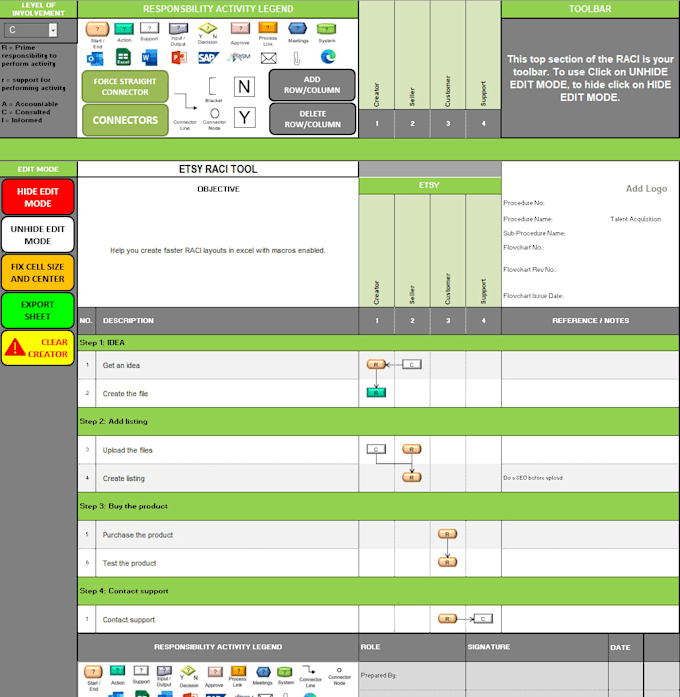Screen dimensions: 680x697
Task: Select the Start/End shape in top legend
Action: (97, 29)
